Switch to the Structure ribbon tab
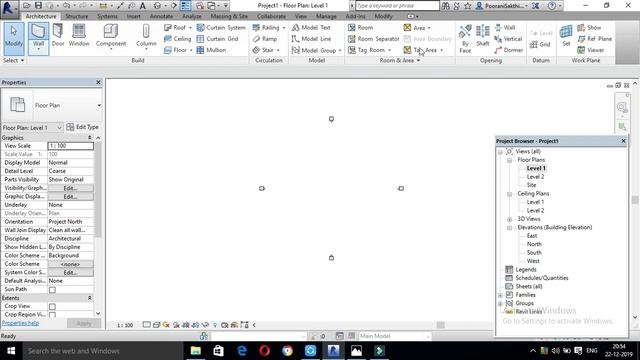The height and width of the screenshot is (360, 640). (x=77, y=16)
